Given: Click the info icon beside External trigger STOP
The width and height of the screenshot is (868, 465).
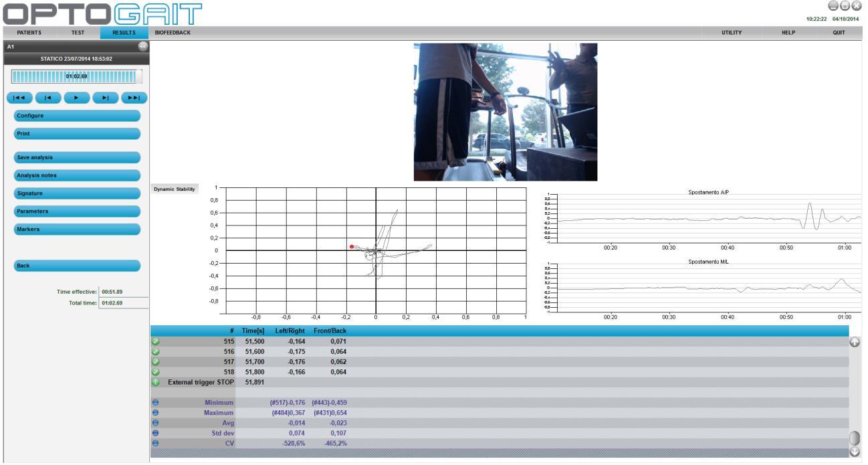Looking at the screenshot, I should tap(156, 382).
